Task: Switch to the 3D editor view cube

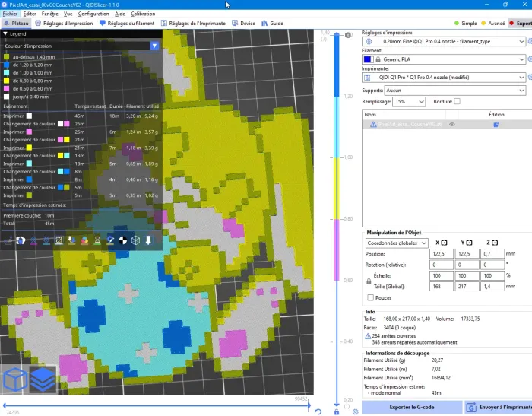Action: click(15, 379)
